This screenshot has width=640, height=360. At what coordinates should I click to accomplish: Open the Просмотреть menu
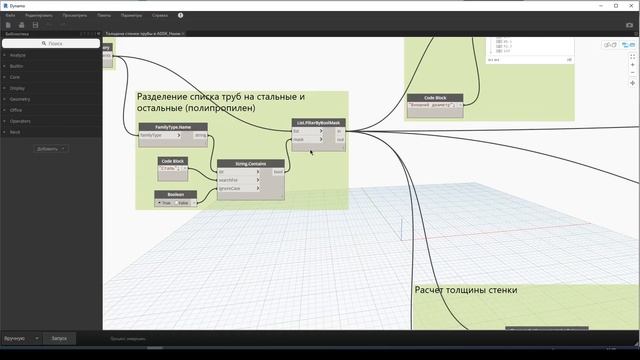point(75,15)
